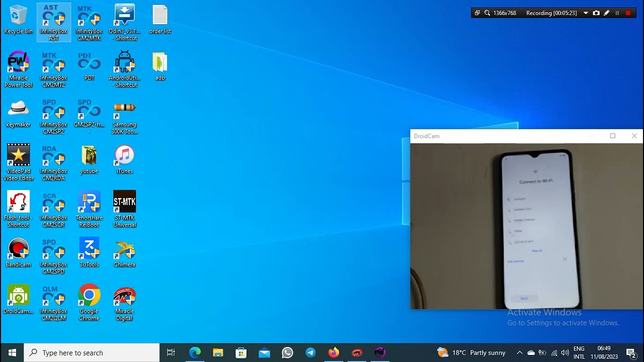Open the clock and date flyout
Screen dimensions: 644x362
click(604, 352)
